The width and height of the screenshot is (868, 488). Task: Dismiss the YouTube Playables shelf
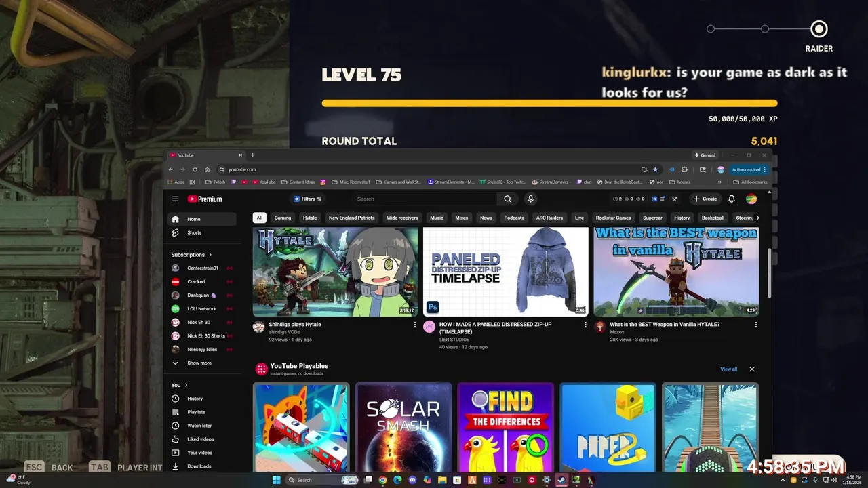pyautogui.click(x=751, y=369)
